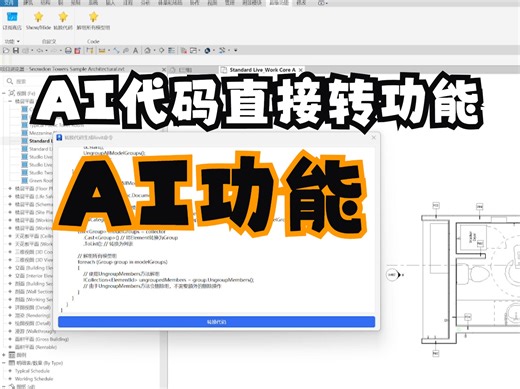Open the blue 文件 file tab

(9, 3)
